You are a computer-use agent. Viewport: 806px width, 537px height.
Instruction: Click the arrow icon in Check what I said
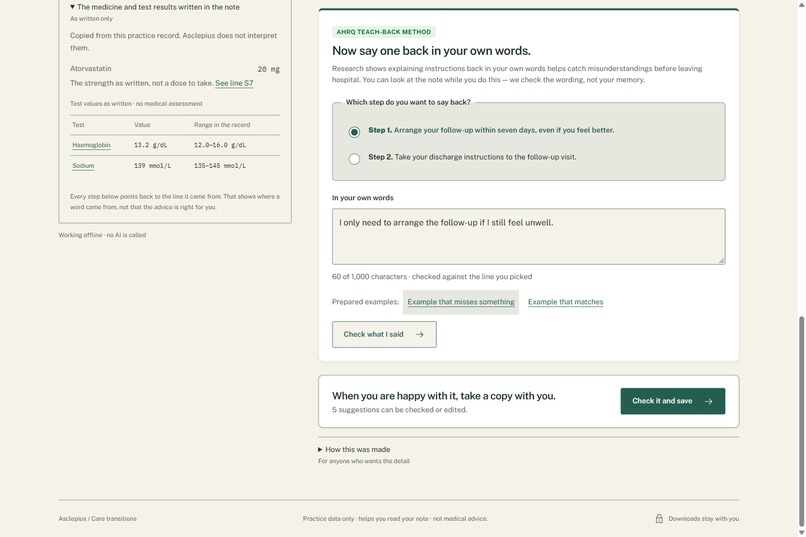419,335
